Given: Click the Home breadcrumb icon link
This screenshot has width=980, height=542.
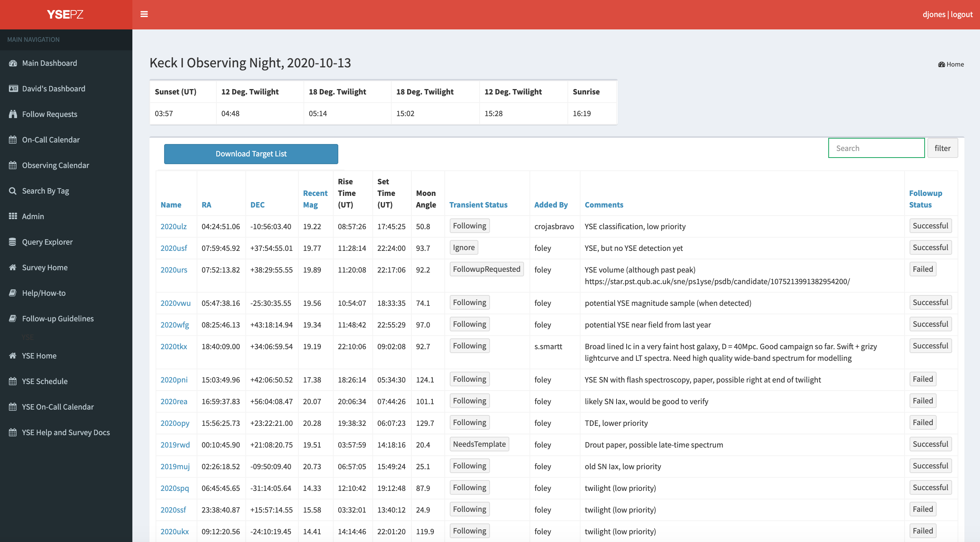Looking at the screenshot, I should pos(951,64).
